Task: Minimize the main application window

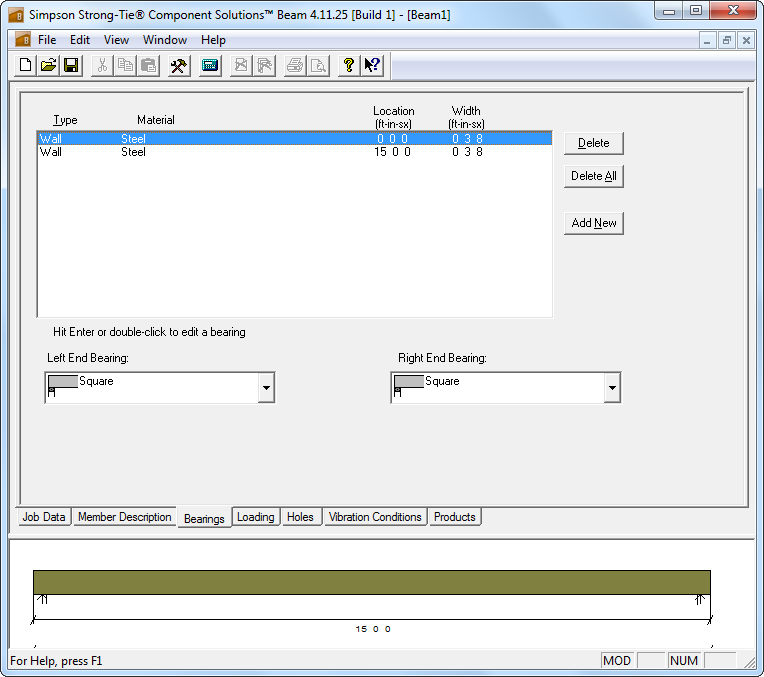Action: [668, 11]
